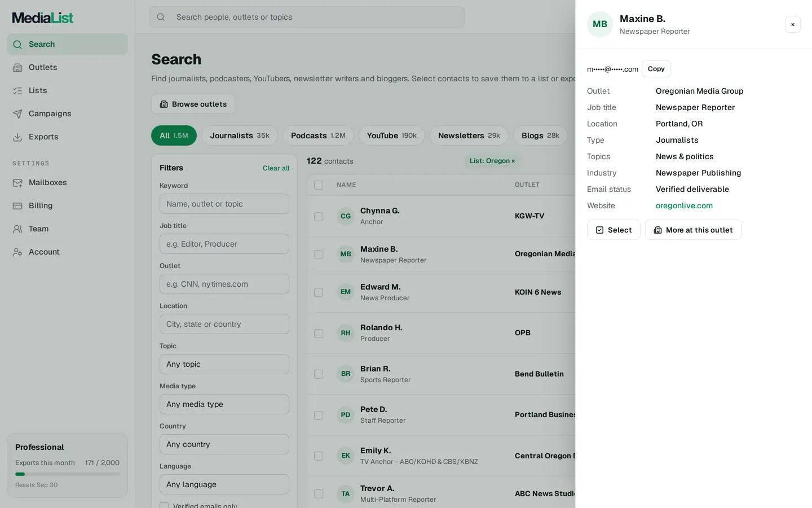Click the EM avatar for Edward M.
This screenshot has width=812, height=508.
coord(346,292)
